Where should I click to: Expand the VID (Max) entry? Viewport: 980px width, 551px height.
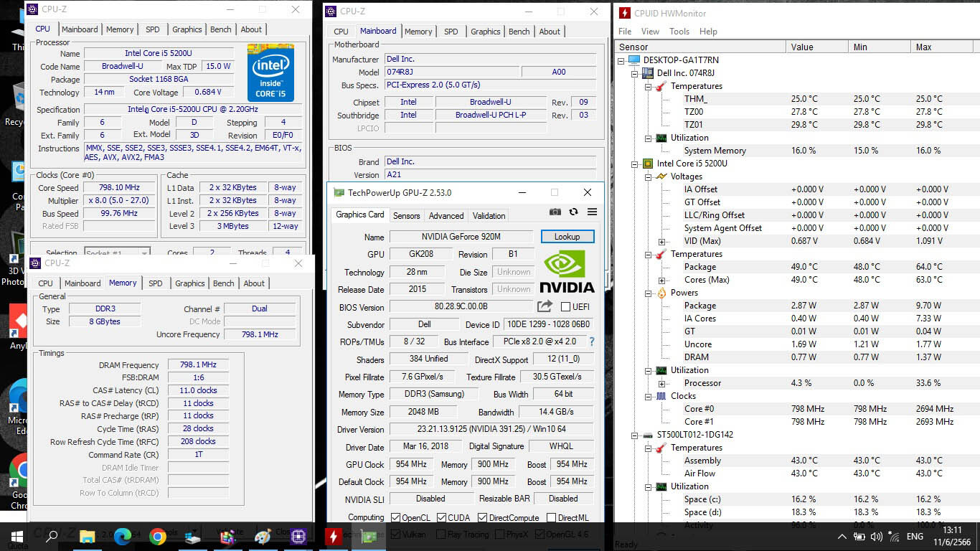661,242
